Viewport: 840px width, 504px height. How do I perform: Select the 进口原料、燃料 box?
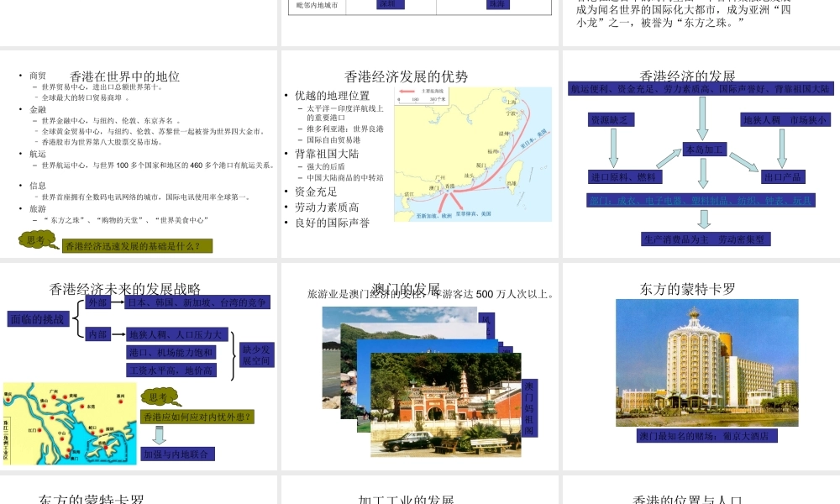[x=624, y=176]
